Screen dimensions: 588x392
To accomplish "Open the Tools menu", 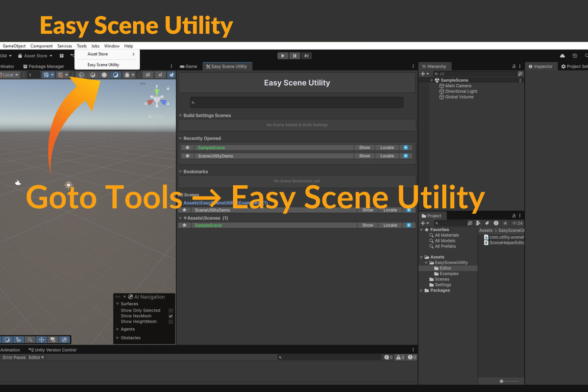I will coord(81,46).
